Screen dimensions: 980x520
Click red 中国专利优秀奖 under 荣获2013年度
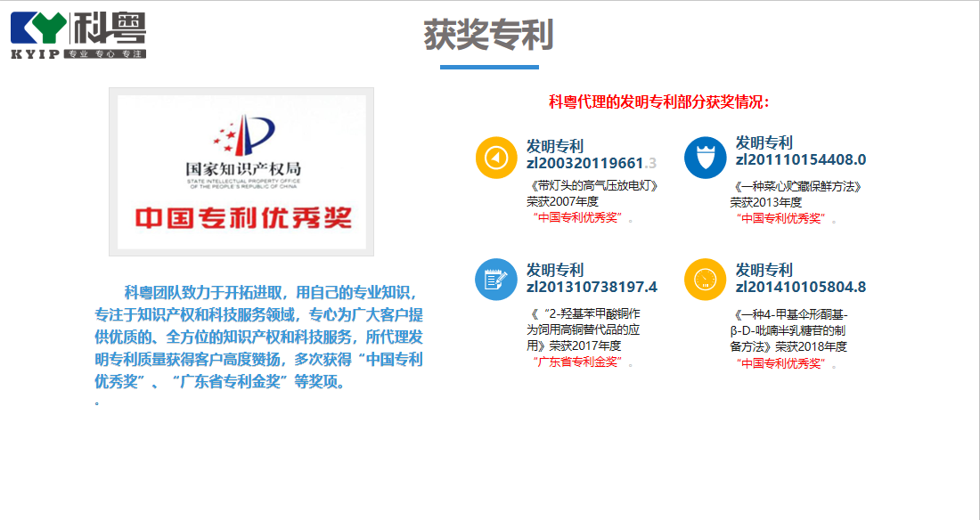(781, 218)
